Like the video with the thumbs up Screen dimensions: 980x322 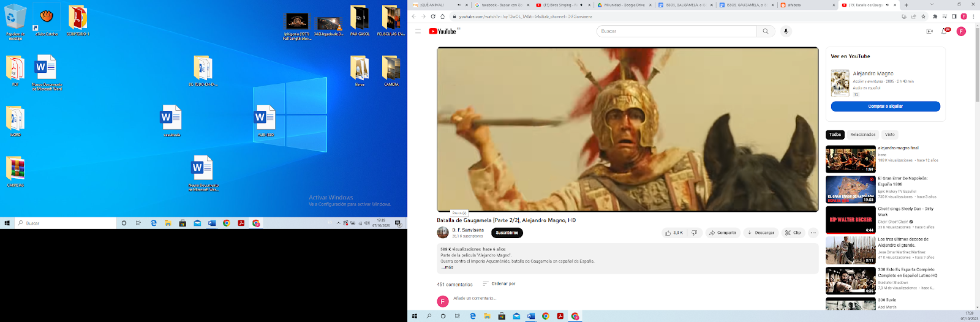tap(674, 233)
